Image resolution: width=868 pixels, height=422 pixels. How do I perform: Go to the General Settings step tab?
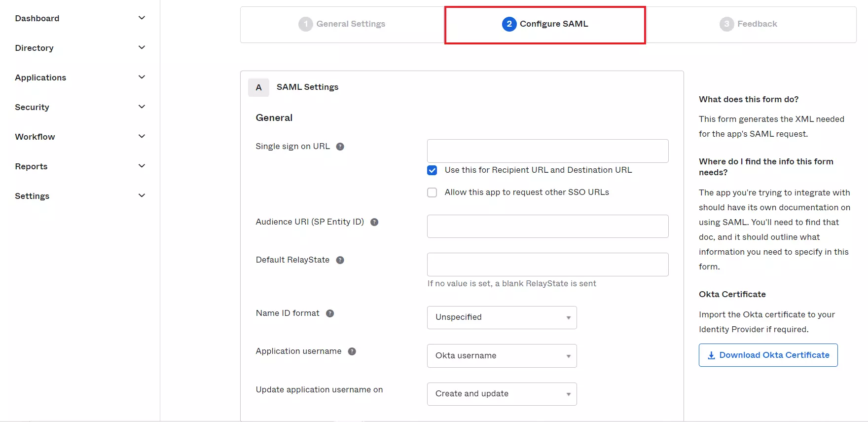[342, 24]
